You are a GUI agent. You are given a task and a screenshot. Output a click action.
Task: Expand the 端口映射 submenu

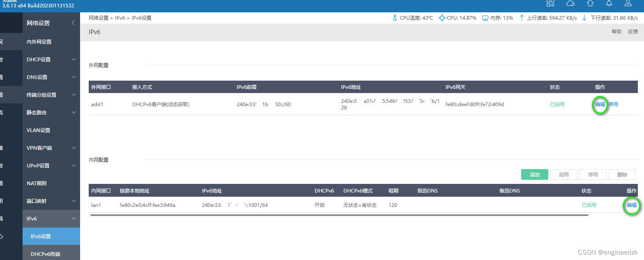74,201
